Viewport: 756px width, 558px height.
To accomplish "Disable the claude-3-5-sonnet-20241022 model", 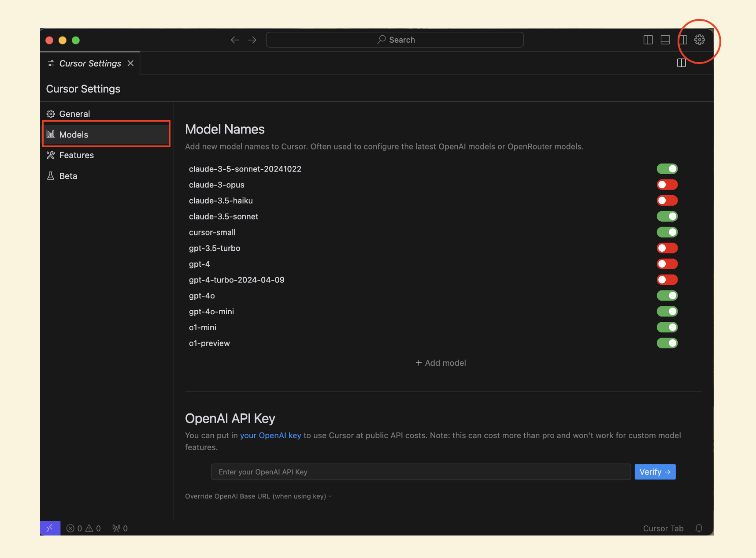I will 667,169.
